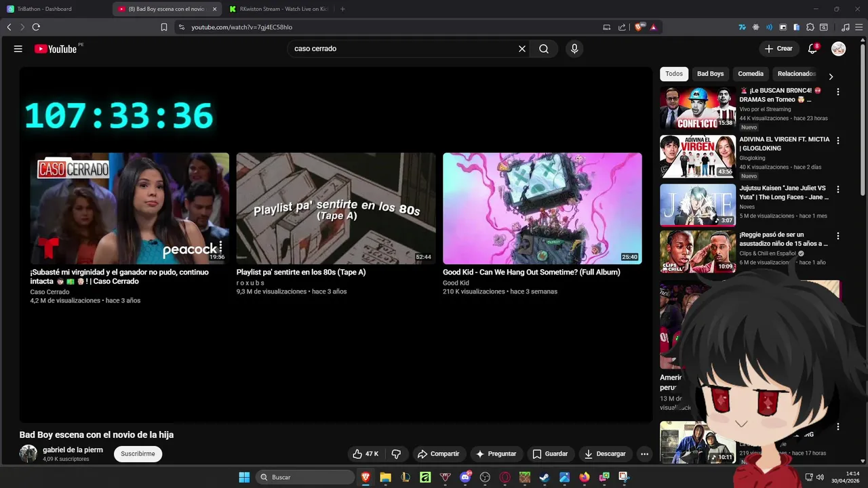This screenshot has width=868, height=488.
Task: Start voice search with microphone icon
Action: click(574, 49)
